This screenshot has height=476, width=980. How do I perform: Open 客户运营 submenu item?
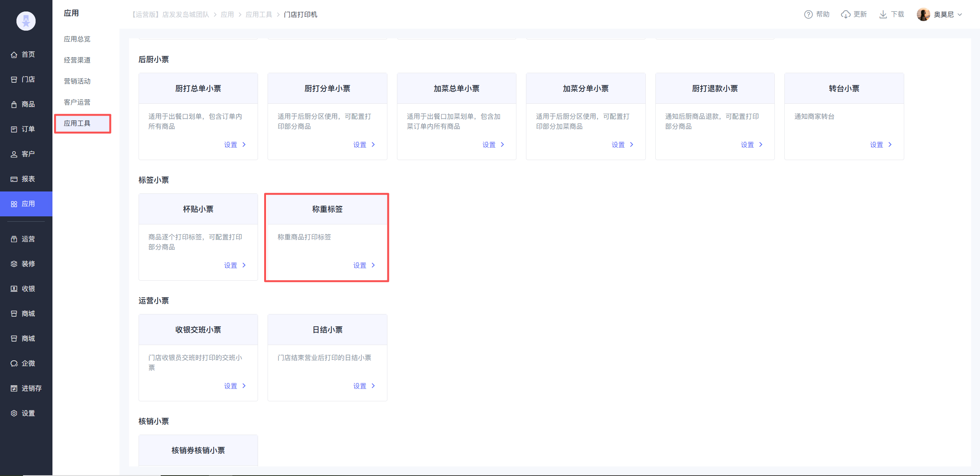[77, 102]
